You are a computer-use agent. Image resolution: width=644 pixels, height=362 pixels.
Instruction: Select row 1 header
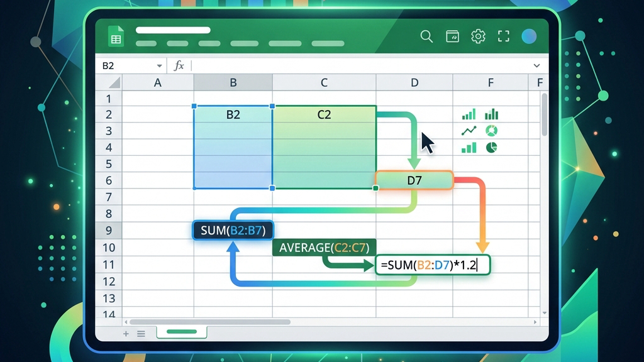click(x=108, y=99)
